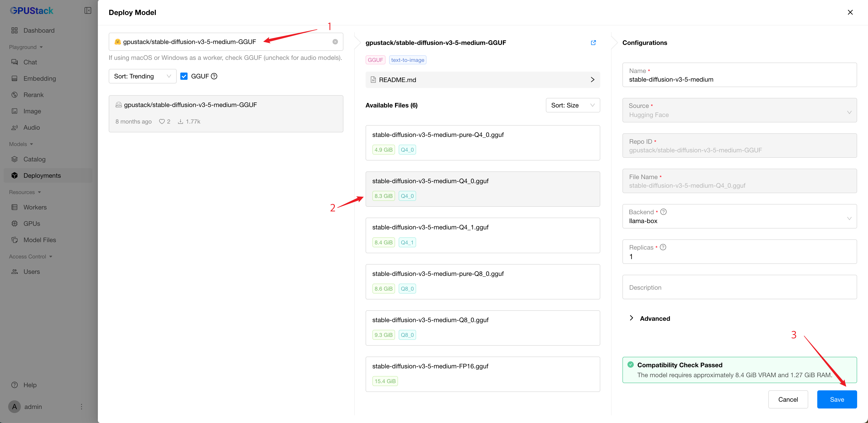Image resolution: width=868 pixels, height=423 pixels.
Task: Open the Source dropdown
Action: 739,110
